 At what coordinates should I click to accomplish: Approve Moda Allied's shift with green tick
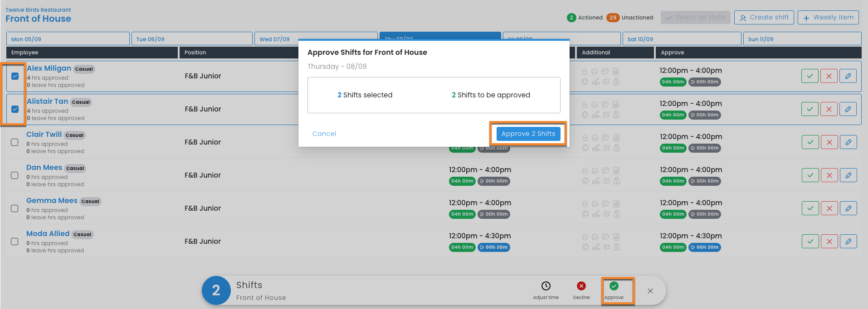810,241
